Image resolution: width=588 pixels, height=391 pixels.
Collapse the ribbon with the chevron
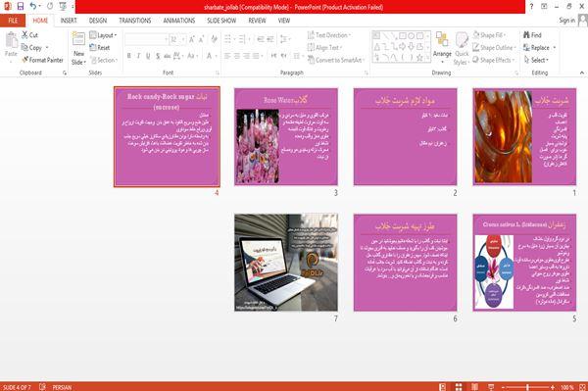tap(581, 73)
